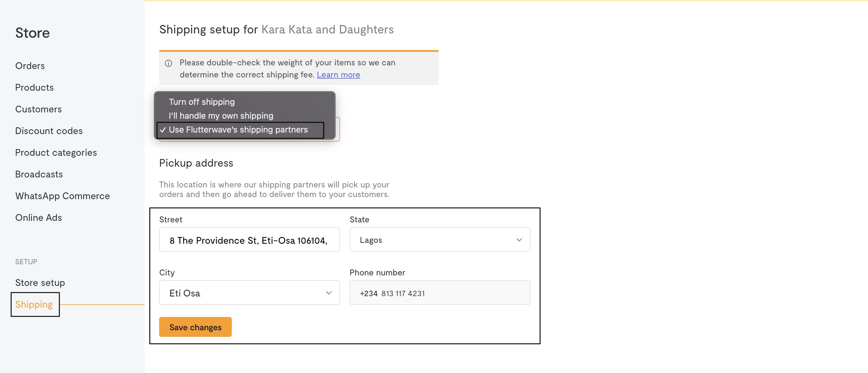This screenshot has height=373, width=868.
Task: Select the Shipping sidebar item
Action: [x=34, y=304]
